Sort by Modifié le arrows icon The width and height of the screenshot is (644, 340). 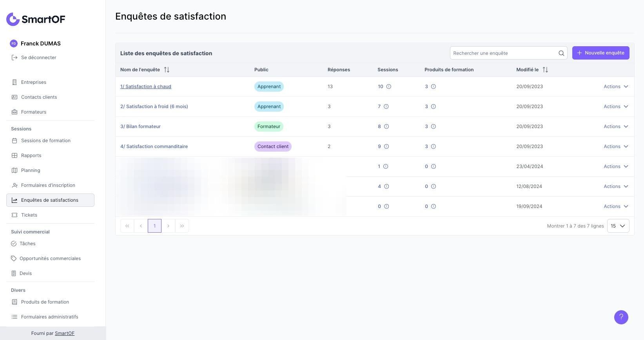545,70
